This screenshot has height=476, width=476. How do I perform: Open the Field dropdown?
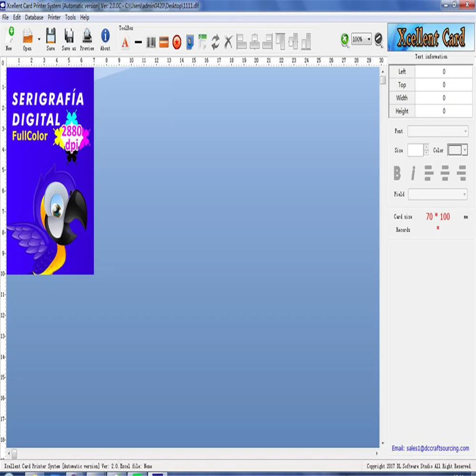(x=437, y=194)
